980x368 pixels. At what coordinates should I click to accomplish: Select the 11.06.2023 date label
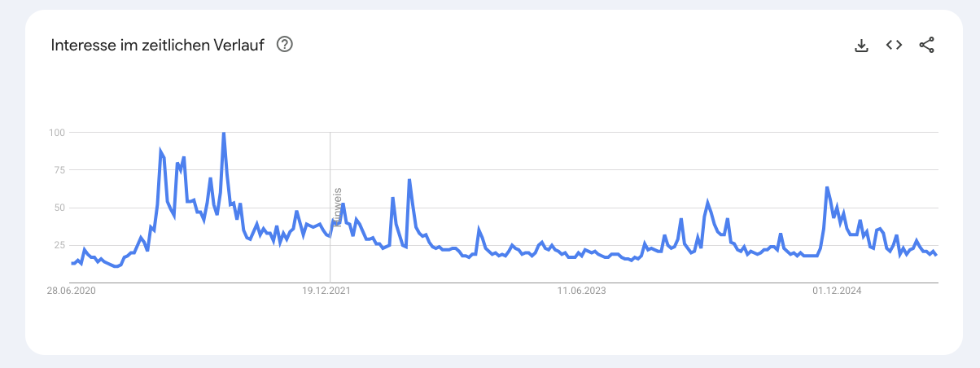pos(582,290)
